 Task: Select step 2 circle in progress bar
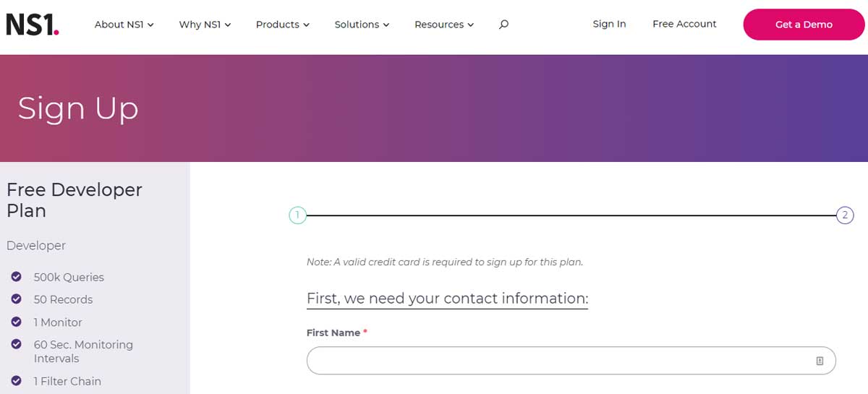[845, 215]
